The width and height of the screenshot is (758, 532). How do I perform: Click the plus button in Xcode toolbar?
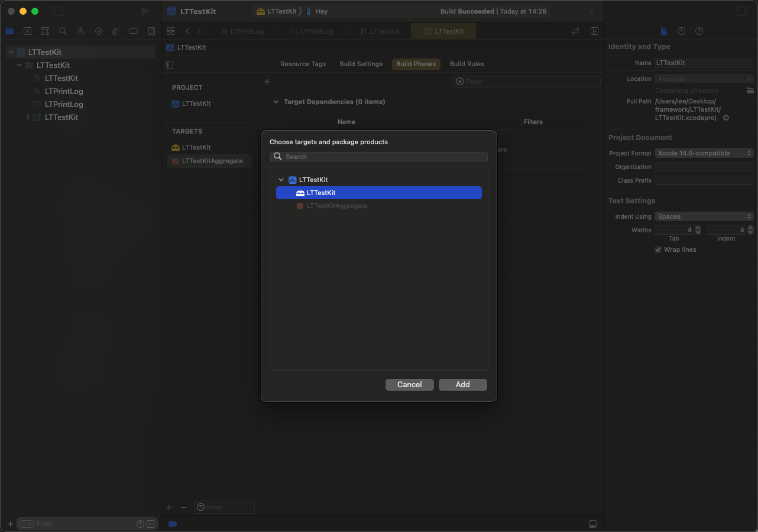point(592,11)
